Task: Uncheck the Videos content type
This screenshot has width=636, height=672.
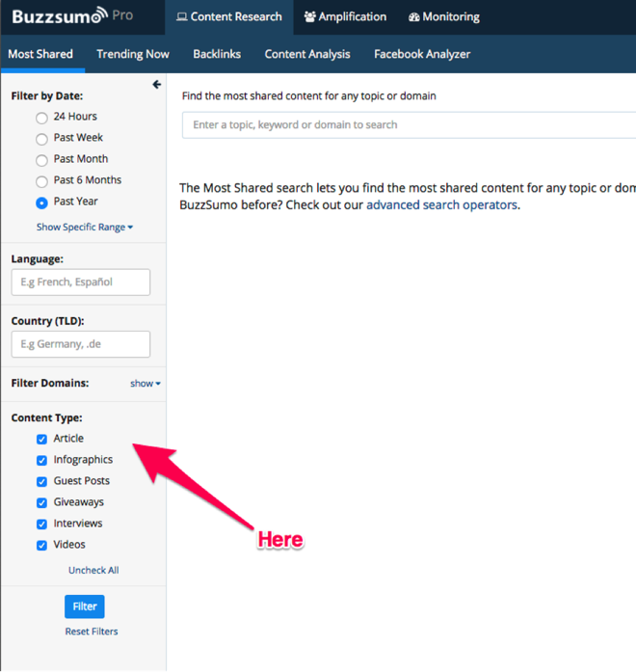Action: pyautogui.click(x=41, y=545)
